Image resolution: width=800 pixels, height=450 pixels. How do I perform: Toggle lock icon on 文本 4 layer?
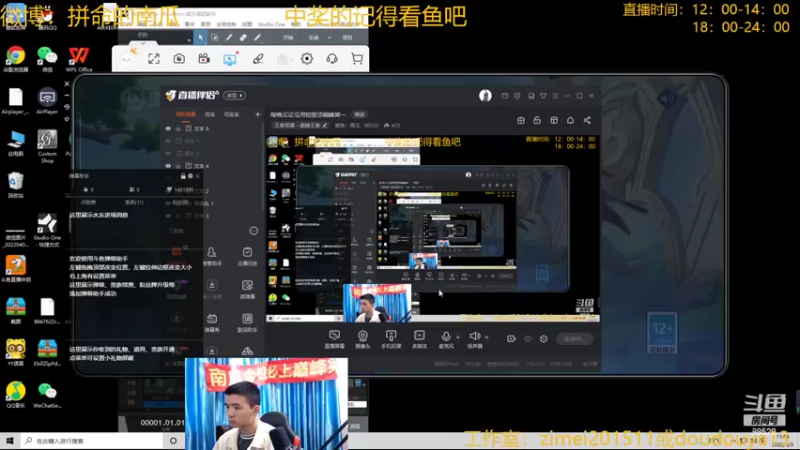pos(178,166)
